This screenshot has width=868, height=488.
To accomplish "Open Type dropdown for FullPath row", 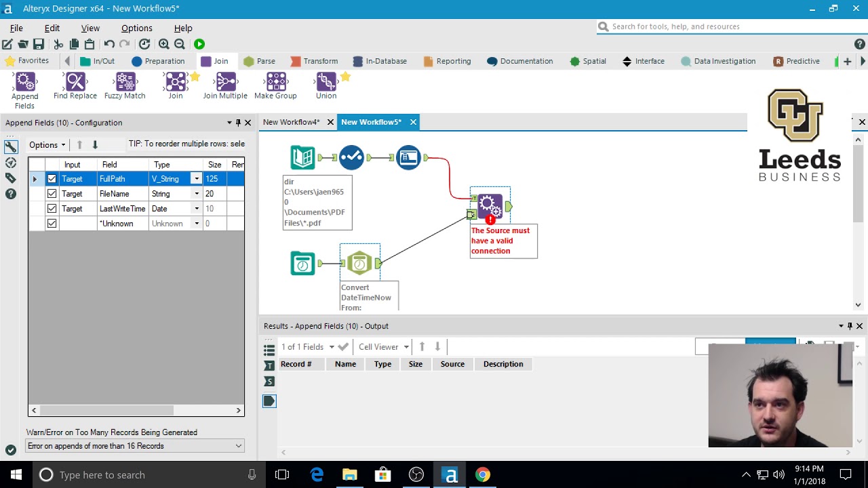I will pyautogui.click(x=197, y=179).
